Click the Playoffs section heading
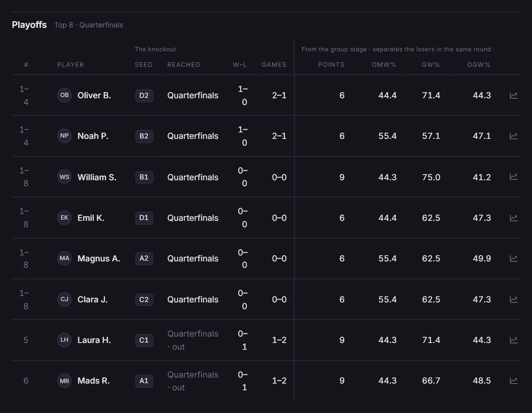Image resolution: width=532 pixels, height=413 pixels. (29, 25)
